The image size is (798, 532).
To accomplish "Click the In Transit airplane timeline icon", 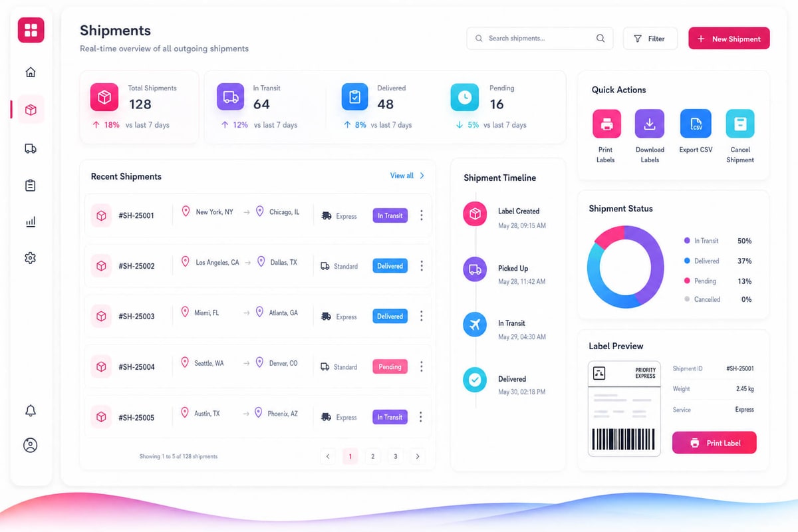I will (475, 325).
